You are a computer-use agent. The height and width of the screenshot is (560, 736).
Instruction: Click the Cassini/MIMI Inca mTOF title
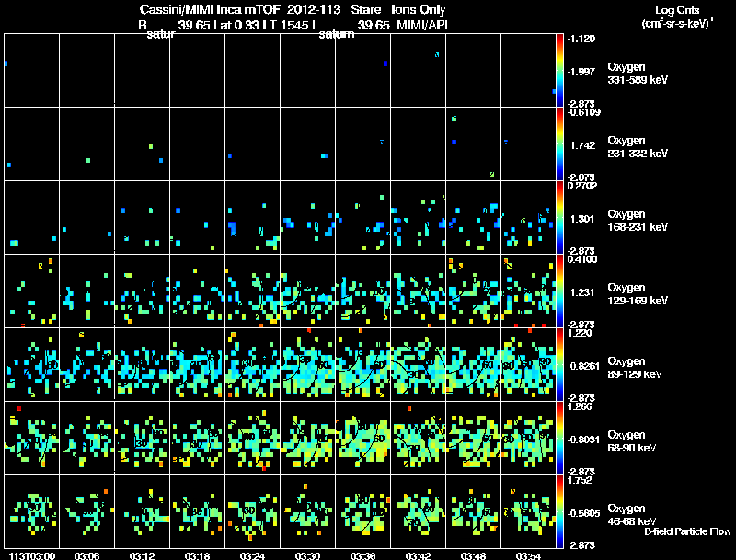(210, 9)
